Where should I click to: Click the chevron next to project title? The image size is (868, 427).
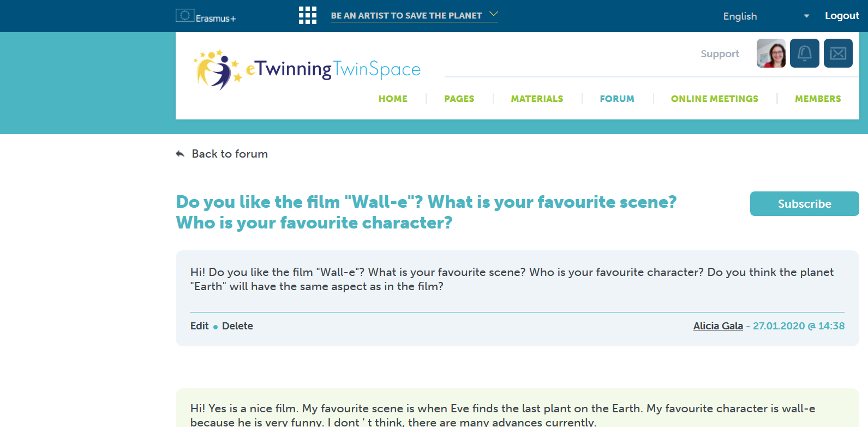494,14
